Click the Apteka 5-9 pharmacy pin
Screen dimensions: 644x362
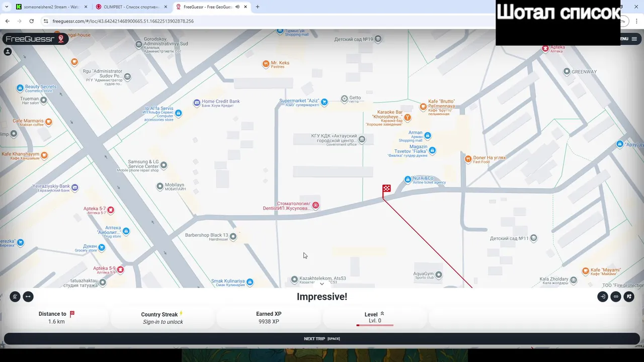[x=120, y=269]
